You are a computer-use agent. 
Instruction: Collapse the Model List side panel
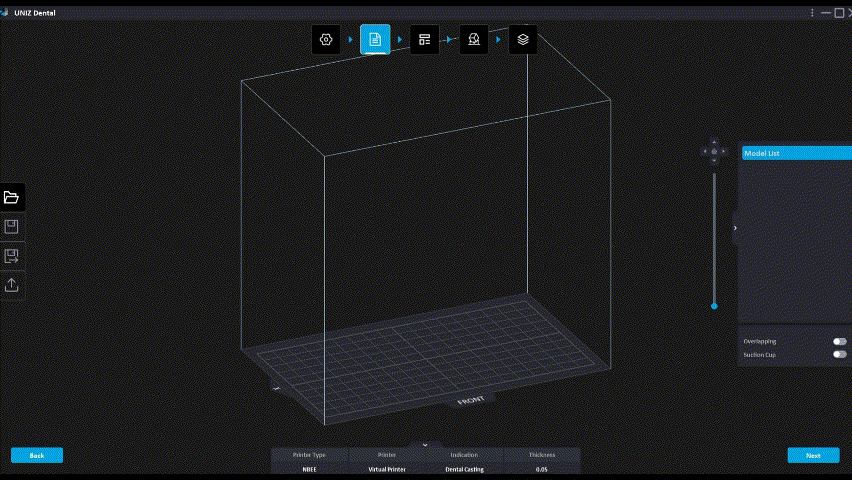[x=735, y=228]
